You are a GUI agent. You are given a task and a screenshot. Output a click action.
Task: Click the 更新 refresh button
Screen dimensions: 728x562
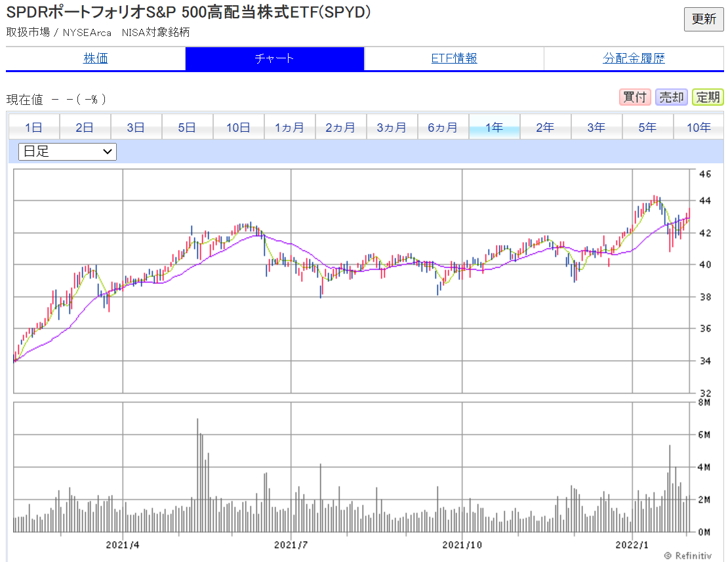point(703,19)
